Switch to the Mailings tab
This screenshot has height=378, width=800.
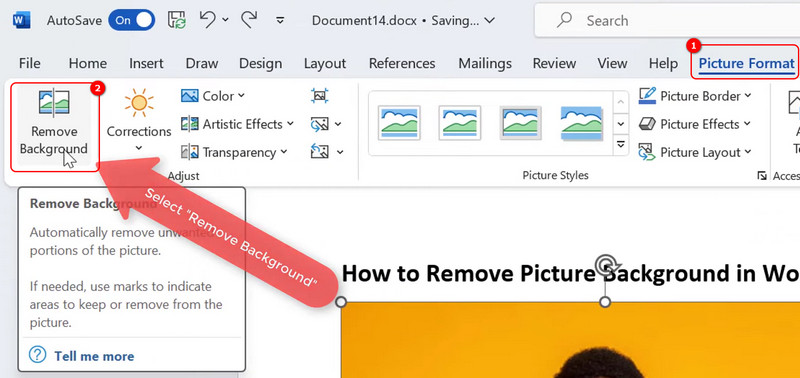485,63
